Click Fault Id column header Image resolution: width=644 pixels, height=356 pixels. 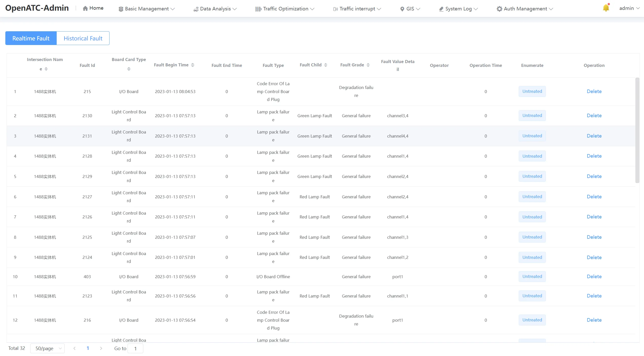click(x=87, y=65)
